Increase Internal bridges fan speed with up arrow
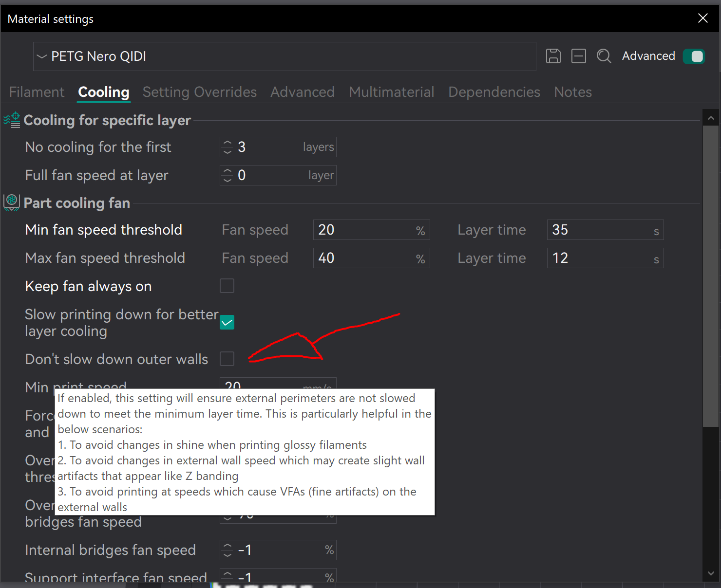This screenshot has height=588, width=721. click(x=228, y=546)
